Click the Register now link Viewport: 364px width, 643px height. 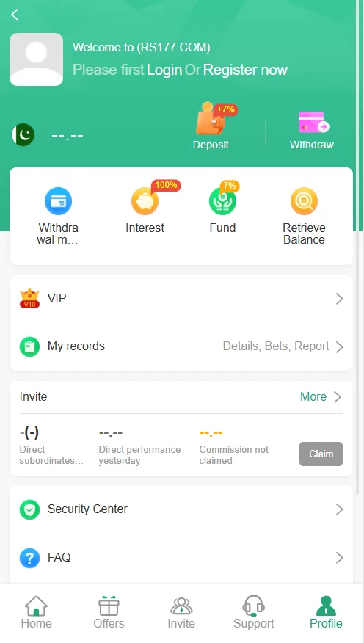[x=245, y=70]
